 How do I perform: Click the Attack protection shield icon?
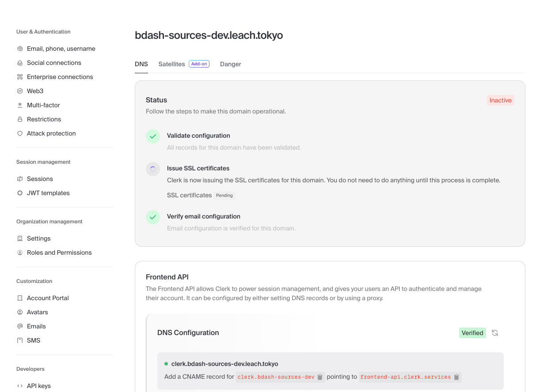click(20, 133)
